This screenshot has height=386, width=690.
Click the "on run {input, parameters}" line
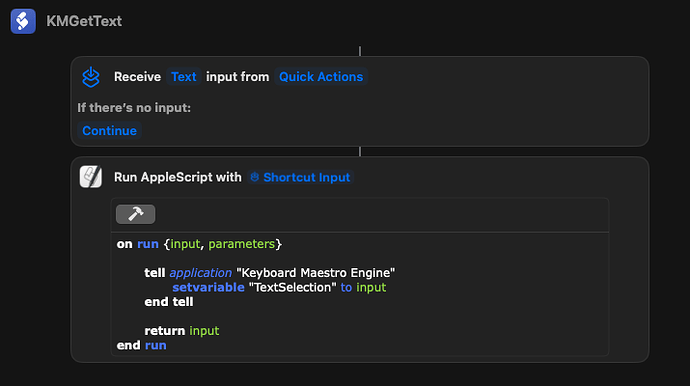[199, 244]
